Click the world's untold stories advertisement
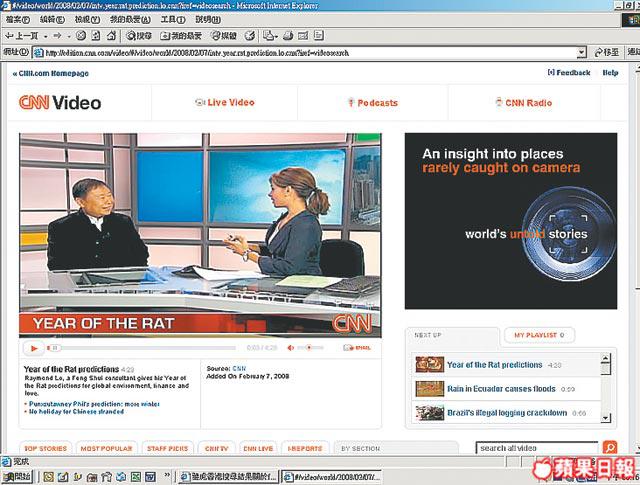This screenshot has height=485, width=640. 511,221
